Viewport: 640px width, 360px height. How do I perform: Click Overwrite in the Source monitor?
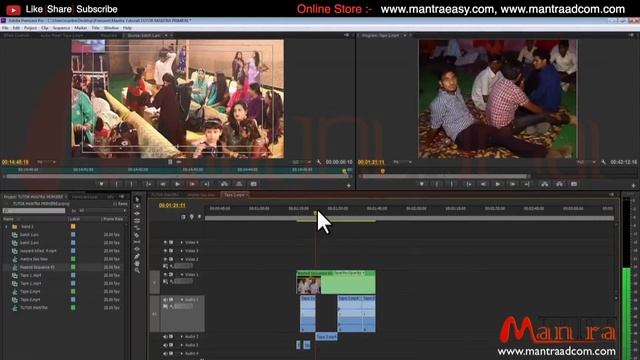click(x=239, y=184)
